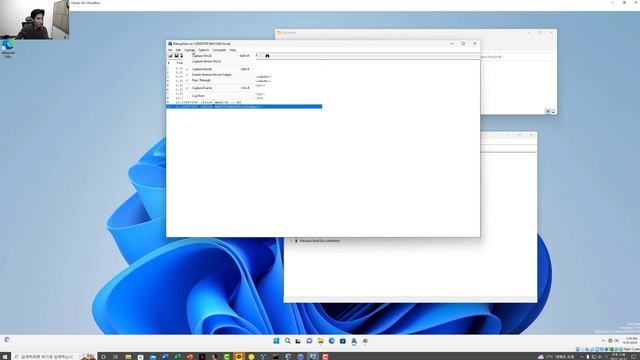Click the DebugView taskbar icon

pos(354,341)
